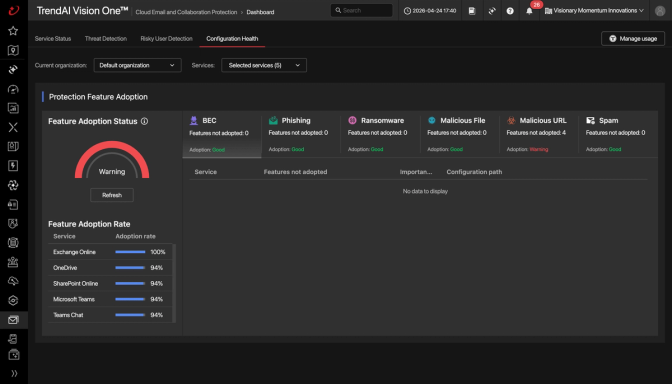Open the notifications bell icon
Image resolution: width=672 pixels, height=384 pixels.
(529, 11)
